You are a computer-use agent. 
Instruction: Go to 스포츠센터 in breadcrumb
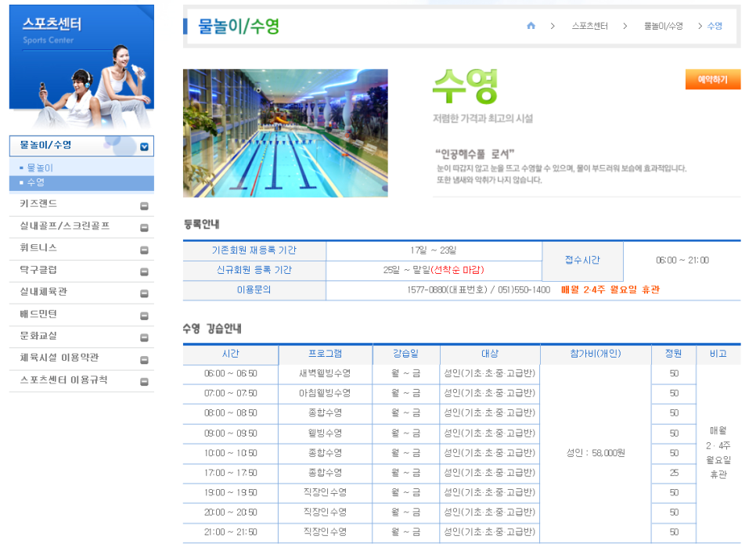(x=589, y=26)
